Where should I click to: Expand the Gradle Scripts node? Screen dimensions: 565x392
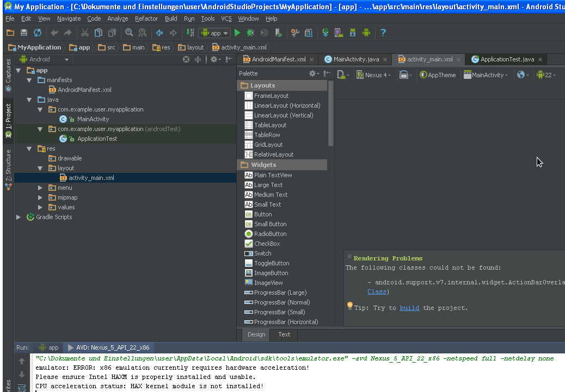tap(18, 217)
